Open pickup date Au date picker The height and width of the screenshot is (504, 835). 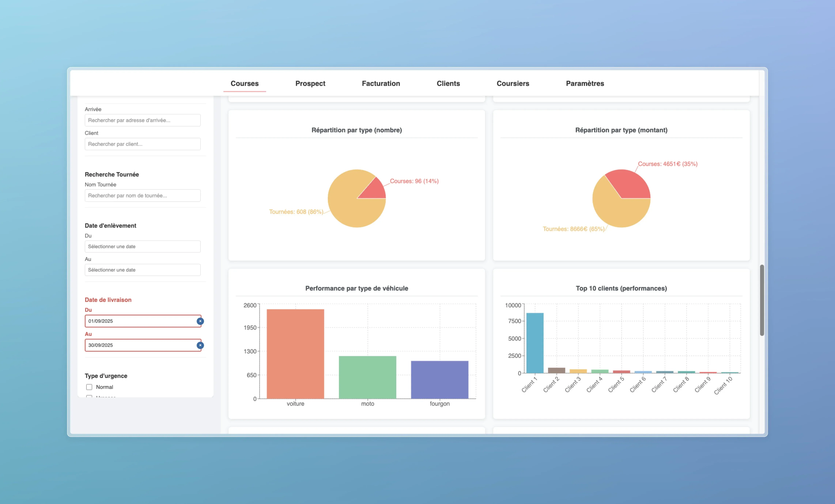[142, 270]
